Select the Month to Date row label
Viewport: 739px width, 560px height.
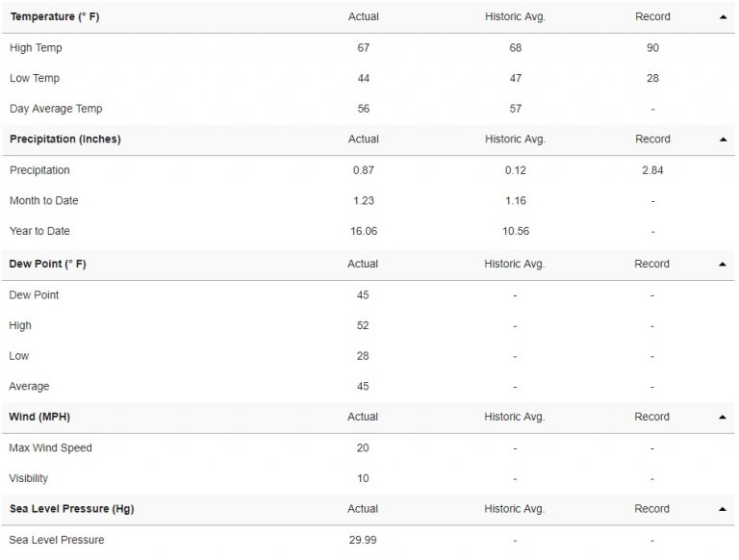(x=44, y=200)
